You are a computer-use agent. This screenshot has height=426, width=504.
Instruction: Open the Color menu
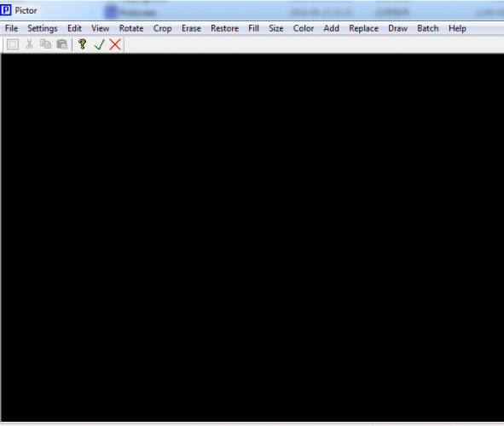304,28
